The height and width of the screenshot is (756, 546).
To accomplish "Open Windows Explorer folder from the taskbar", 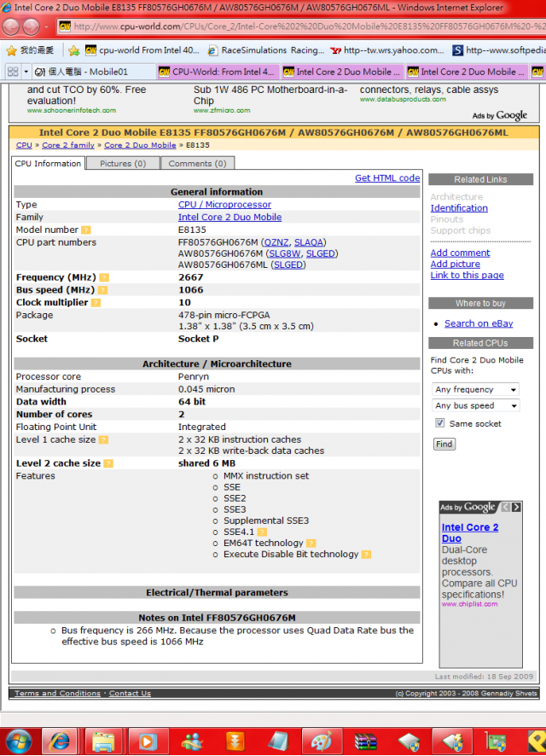I will point(103,741).
